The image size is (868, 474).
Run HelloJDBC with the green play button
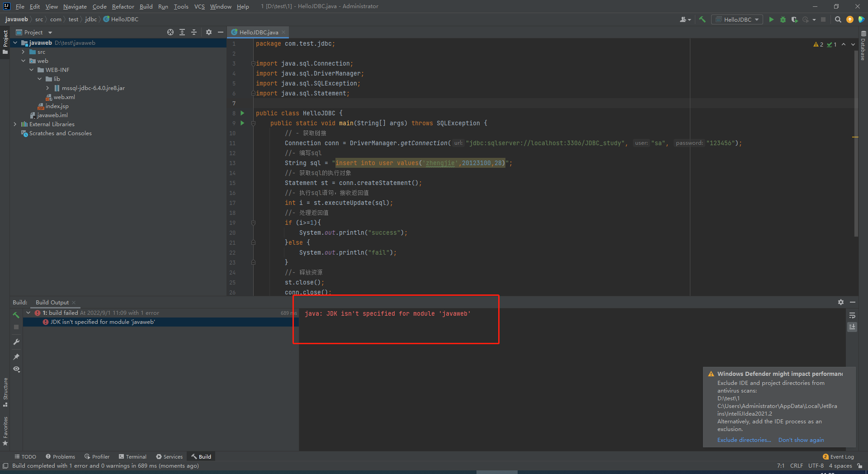771,19
